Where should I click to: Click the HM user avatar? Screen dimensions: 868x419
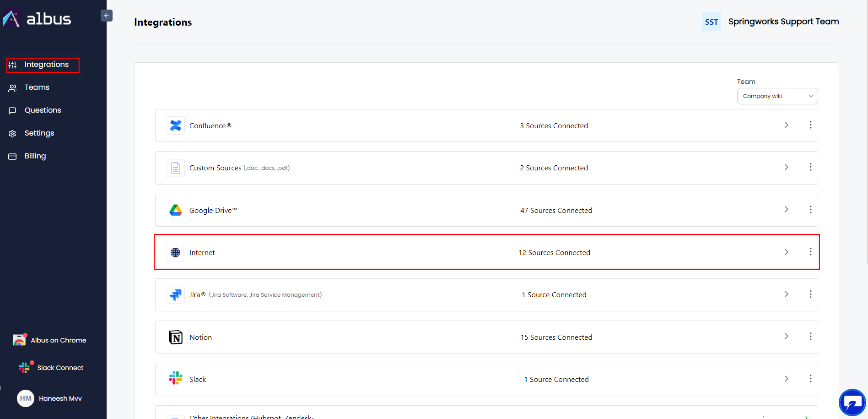[x=26, y=398]
